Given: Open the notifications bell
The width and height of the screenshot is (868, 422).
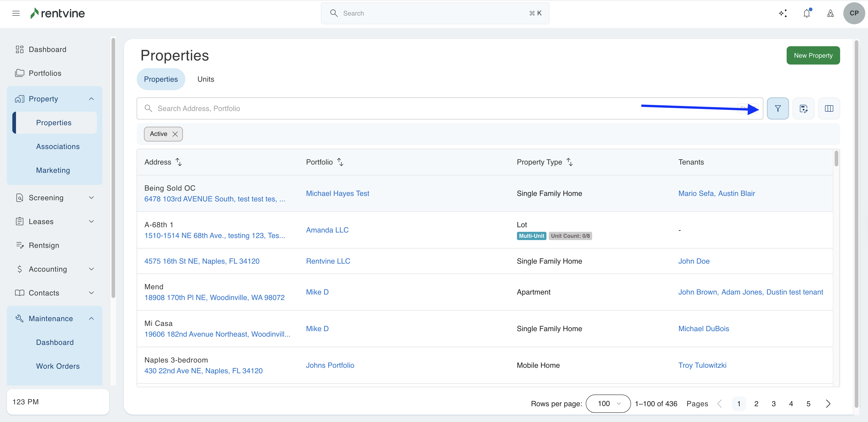Looking at the screenshot, I should (x=806, y=13).
